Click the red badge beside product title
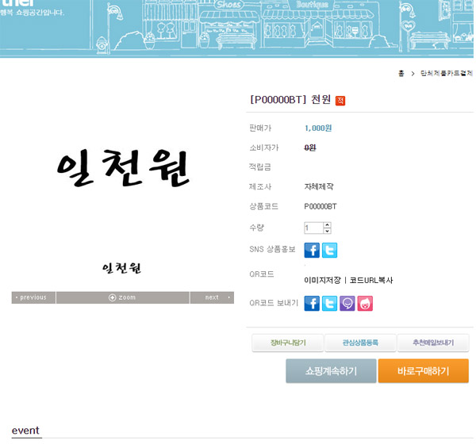 coord(340,101)
